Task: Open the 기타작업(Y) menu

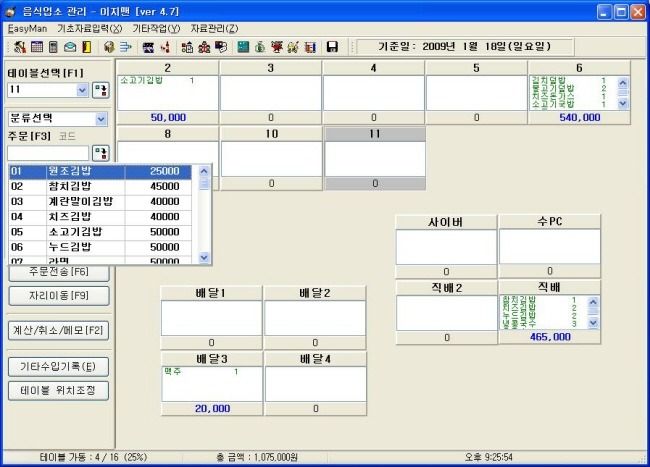Action: 156,29
